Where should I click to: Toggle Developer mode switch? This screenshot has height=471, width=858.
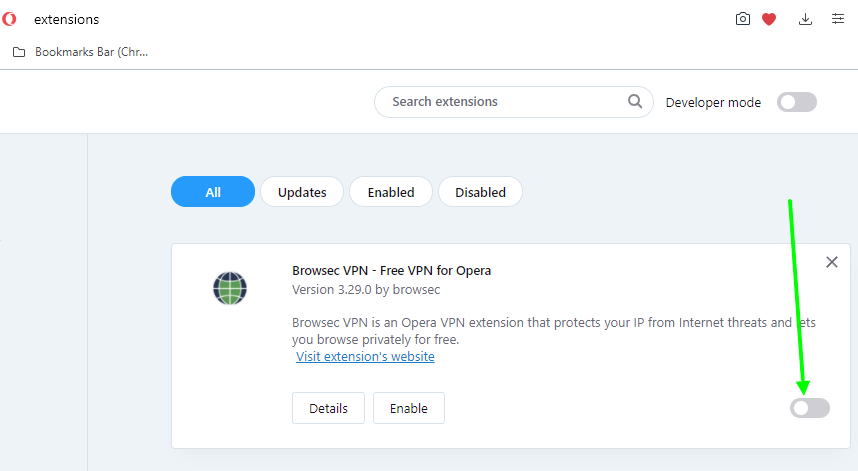point(797,102)
